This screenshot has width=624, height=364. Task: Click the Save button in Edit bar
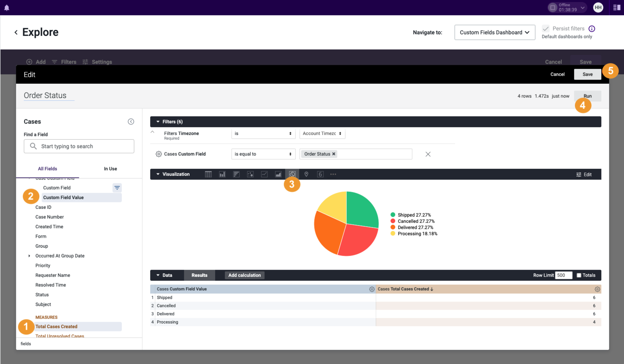pyautogui.click(x=587, y=74)
